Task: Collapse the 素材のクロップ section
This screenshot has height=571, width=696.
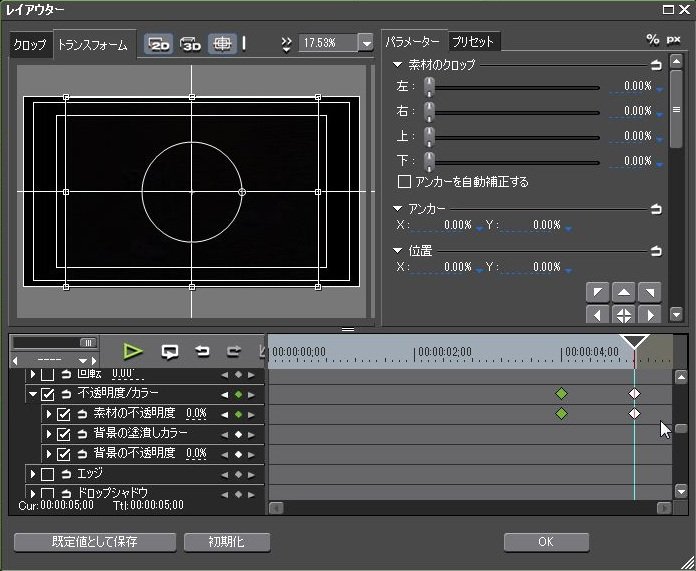Action: 398,65
